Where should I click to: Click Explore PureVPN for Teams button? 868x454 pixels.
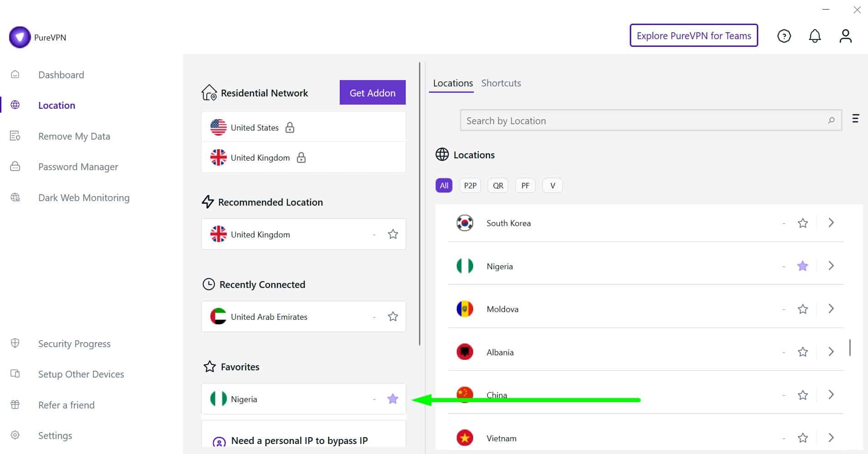[x=694, y=35]
